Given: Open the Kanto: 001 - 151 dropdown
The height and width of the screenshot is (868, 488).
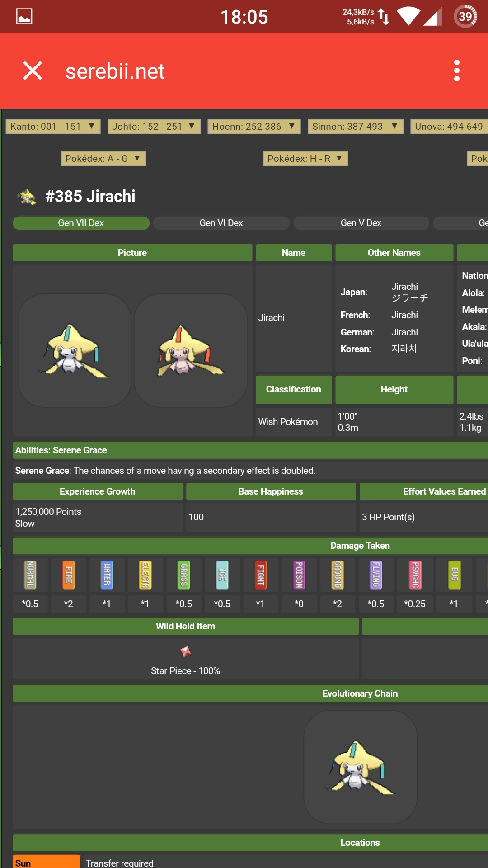Looking at the screenshot, I should click(x=53, y=127).
